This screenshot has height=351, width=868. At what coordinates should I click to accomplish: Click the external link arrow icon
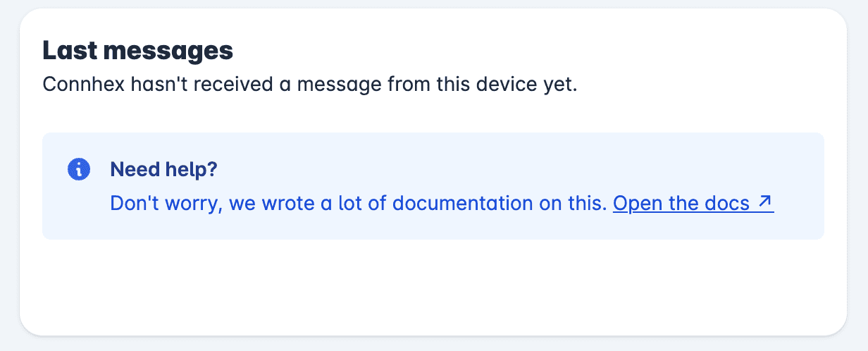click(x=766, y=203)
